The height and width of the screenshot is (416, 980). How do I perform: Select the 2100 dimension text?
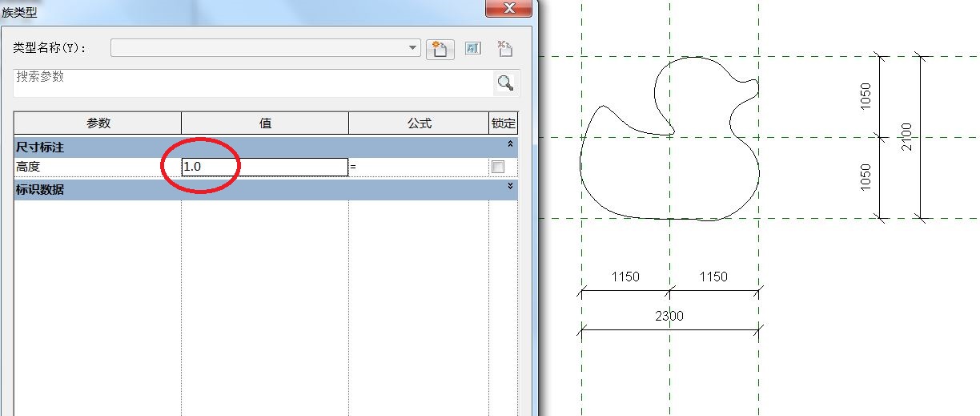[x=907, y=136]
